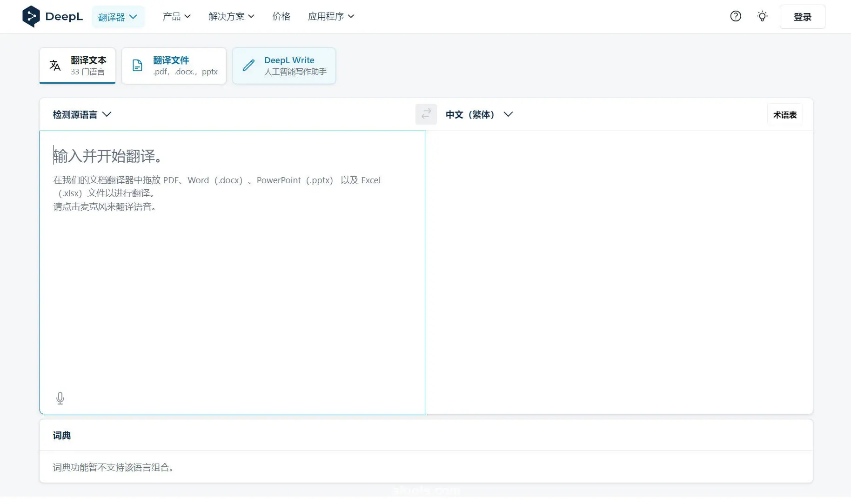Click the 术语表 glossary button
The image size is (851, 504).
(x=784, y=115)
